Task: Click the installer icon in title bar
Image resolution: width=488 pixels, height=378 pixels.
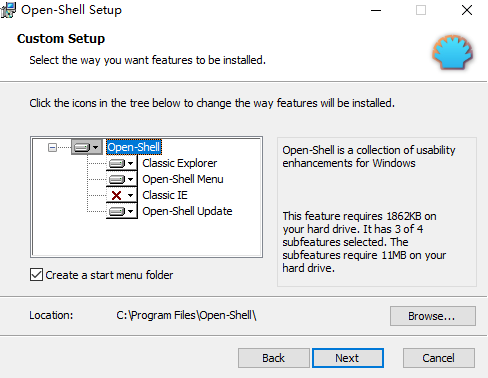Action: coord(8,10)
